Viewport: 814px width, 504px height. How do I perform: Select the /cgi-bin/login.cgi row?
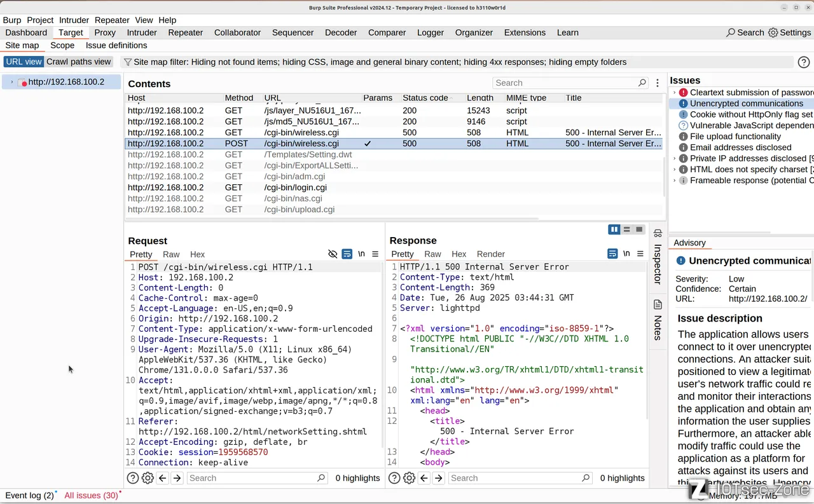394,187
